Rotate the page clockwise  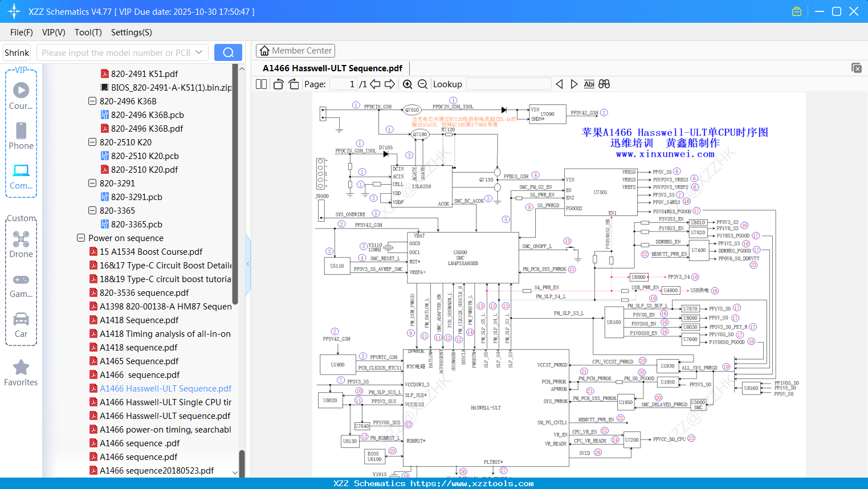point(294,84)
